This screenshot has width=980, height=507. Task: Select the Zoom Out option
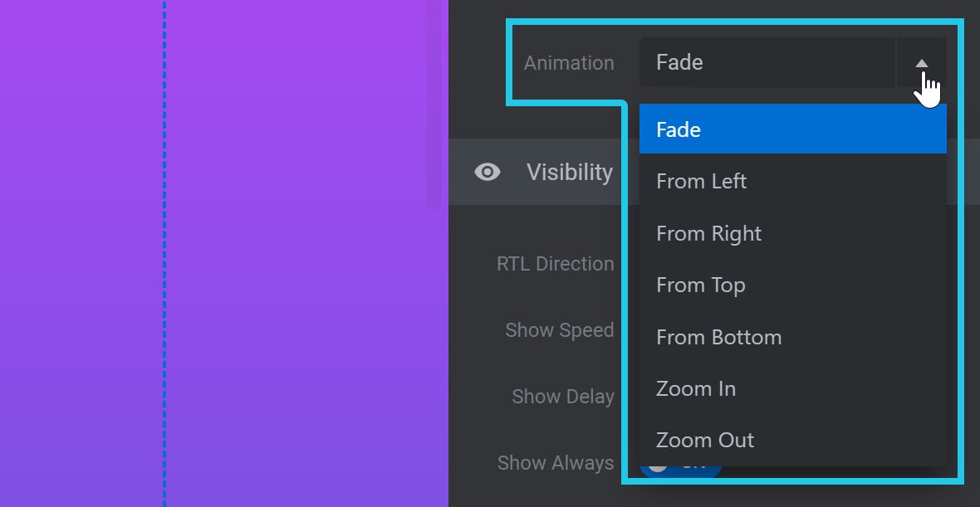pos(792,440)
